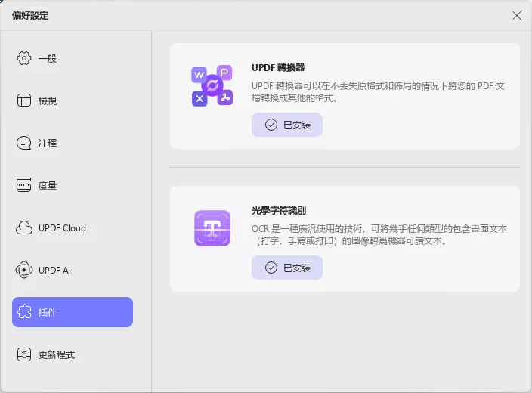Screen dimensions: 532x393
Task: Click the 已安裝 button under 光學字符識別
Action: click(x=287, y=268)
